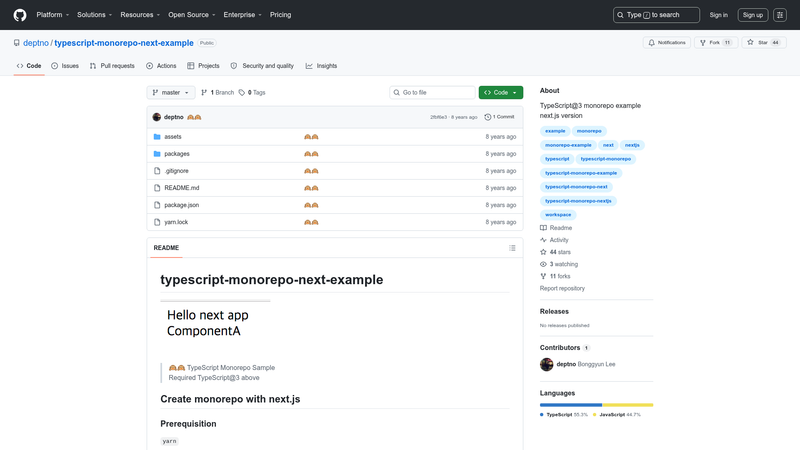Open the typescript-monorepo-next-example repository link
The image size is (800, 450).
[124, 43]
